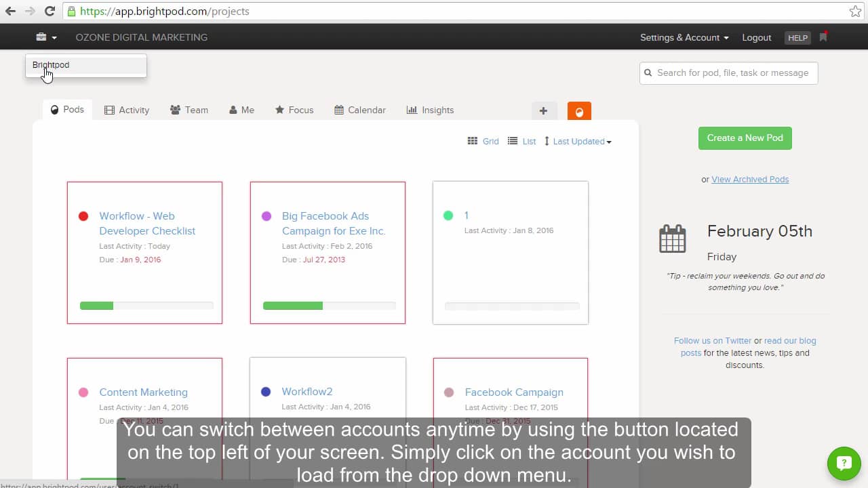Click the green dot of pod 1
This screenshot has height=488, width=868.
[448, 216]
